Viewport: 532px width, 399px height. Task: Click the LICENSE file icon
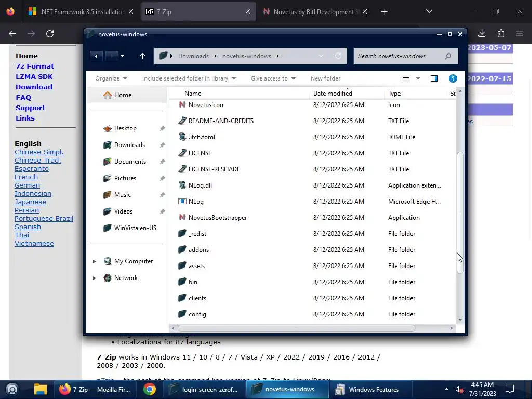(x=182, y=153)
